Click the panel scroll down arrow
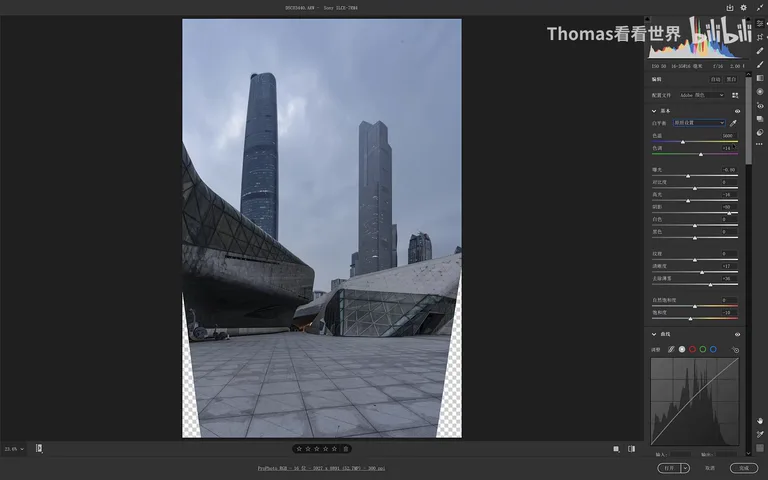 click(x=748, y=454)
